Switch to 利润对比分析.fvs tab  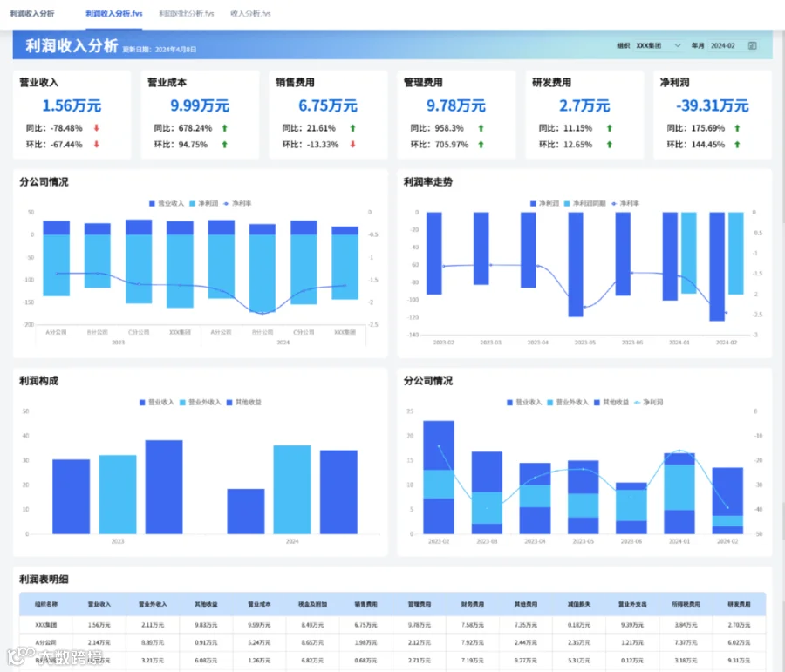(187, 14)
